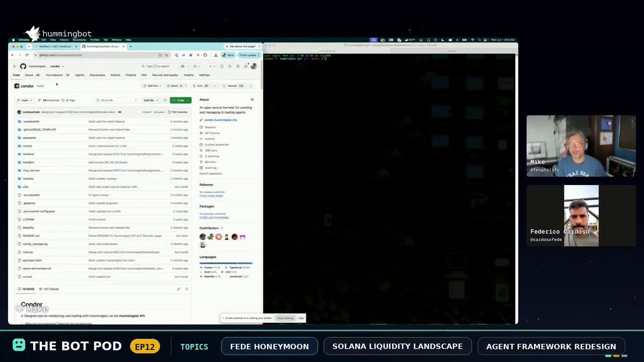This screenshot has height=362, width=644.
Task: Open the main.py file
Action: pos(28,252)
